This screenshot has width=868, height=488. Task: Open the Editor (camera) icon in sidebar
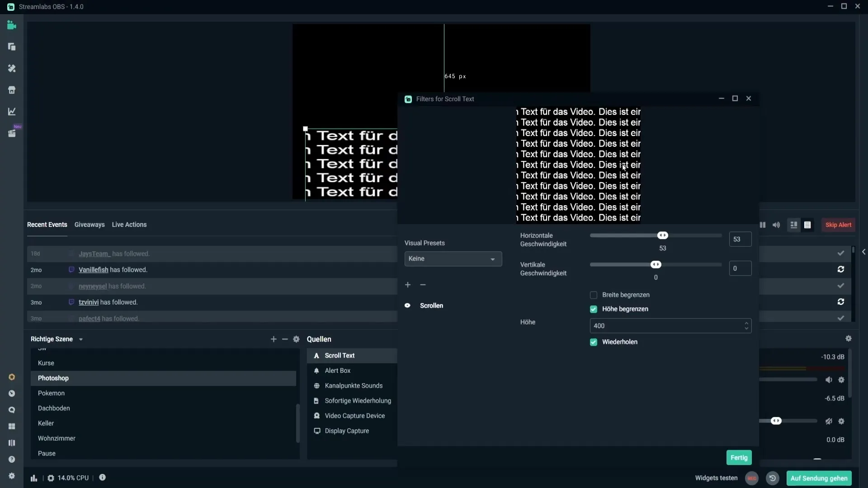pos(12,25)
